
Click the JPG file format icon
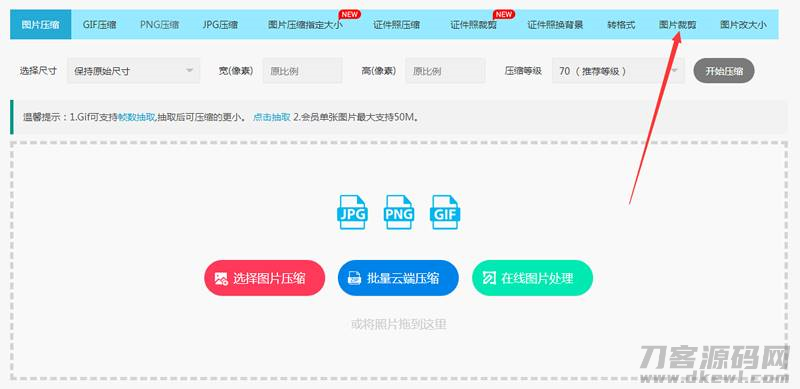coord(352,212)
